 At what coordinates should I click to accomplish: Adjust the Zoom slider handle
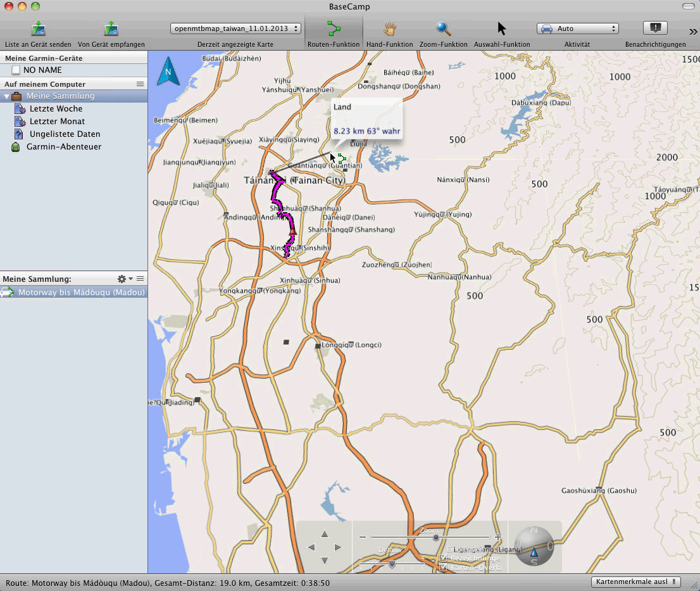pos(435,537)
